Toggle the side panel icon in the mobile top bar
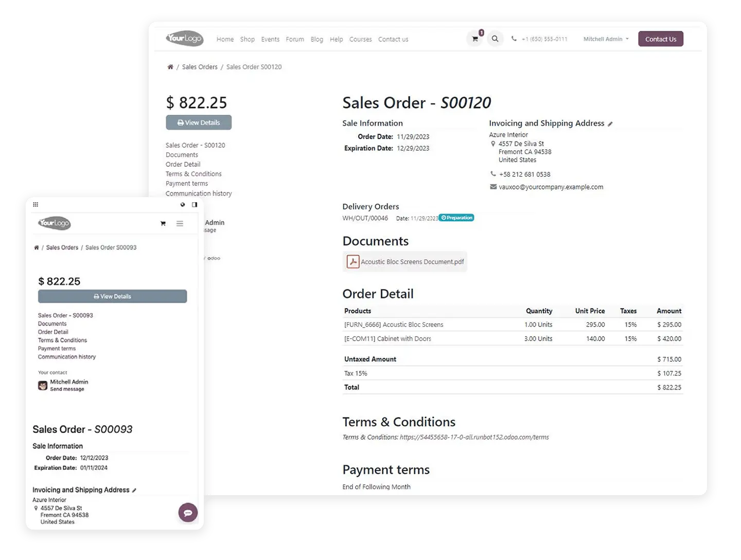 coord(195,204)
